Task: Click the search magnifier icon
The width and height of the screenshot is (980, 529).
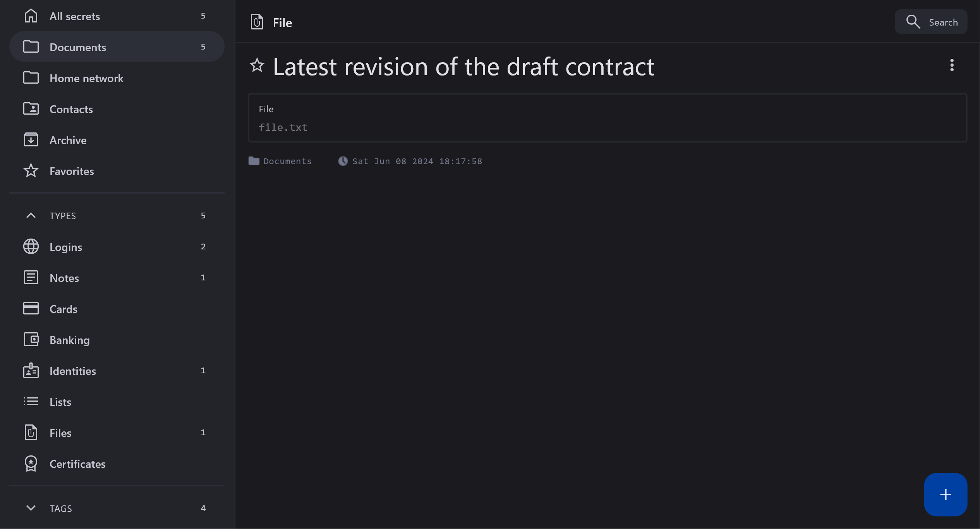Action: click(x=913, y=22)
